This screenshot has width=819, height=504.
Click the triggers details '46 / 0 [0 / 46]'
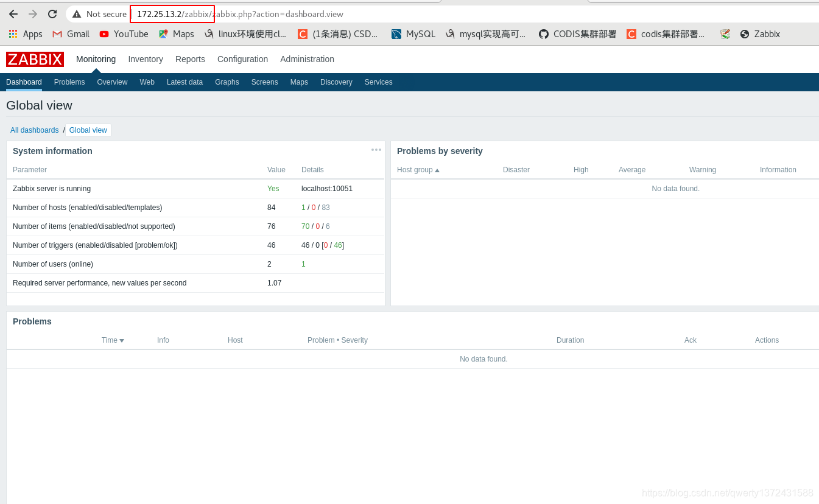tap(323, 245)
